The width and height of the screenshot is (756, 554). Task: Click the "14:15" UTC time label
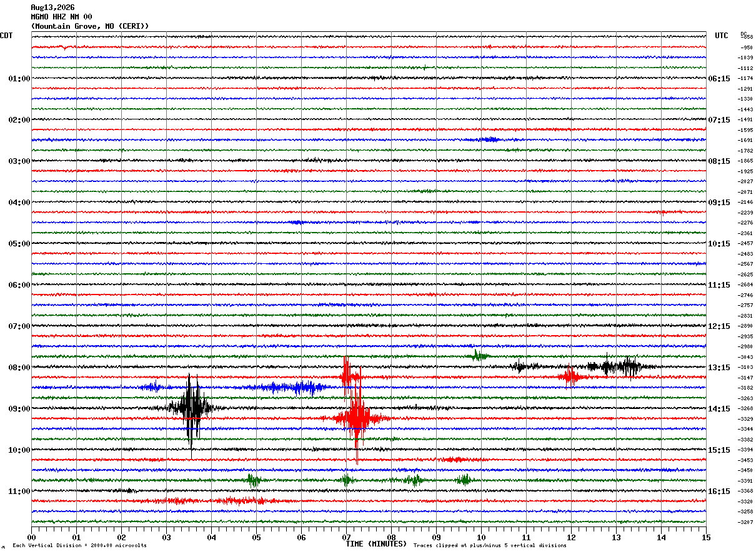(719, 409)
